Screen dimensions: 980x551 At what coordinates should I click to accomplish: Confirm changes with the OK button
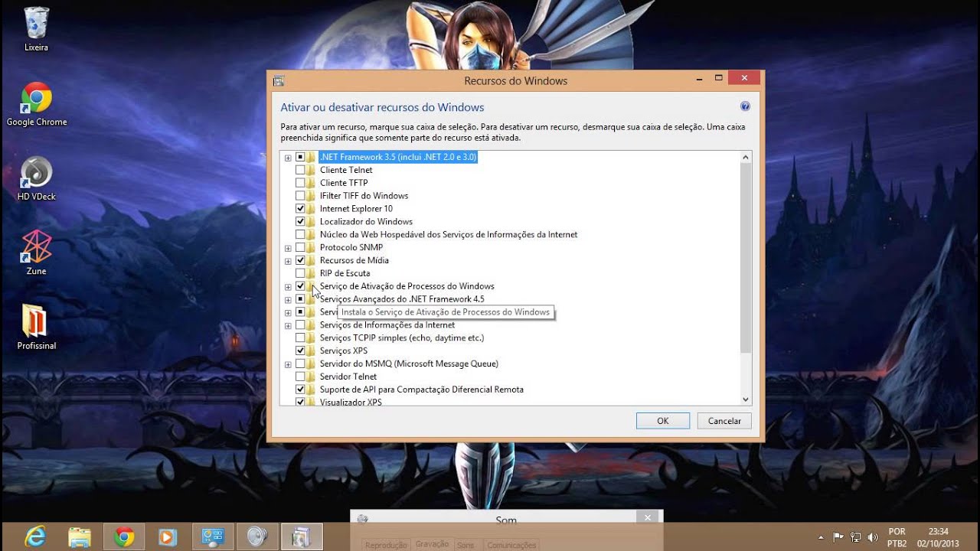pos(663,421)
